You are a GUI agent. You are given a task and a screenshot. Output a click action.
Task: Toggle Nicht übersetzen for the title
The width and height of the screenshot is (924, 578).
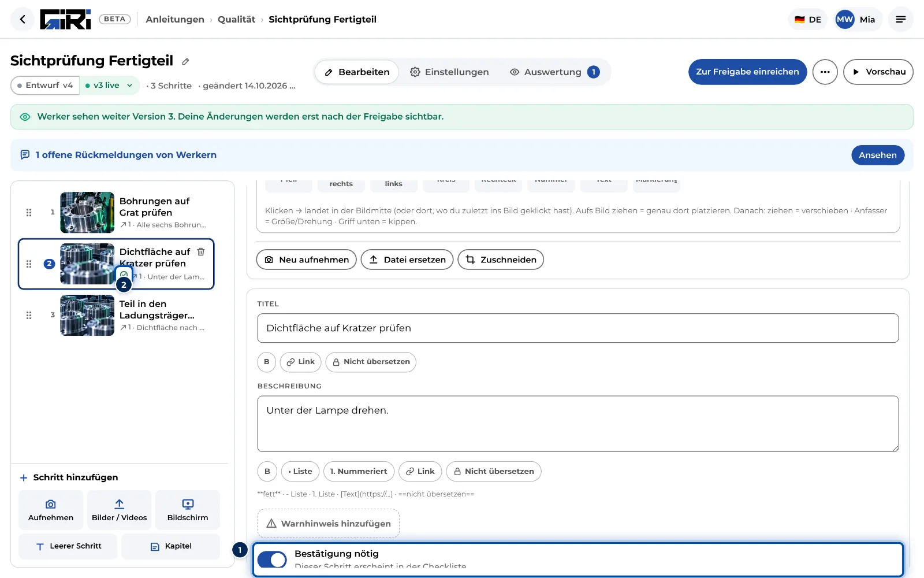pos(371,362)
